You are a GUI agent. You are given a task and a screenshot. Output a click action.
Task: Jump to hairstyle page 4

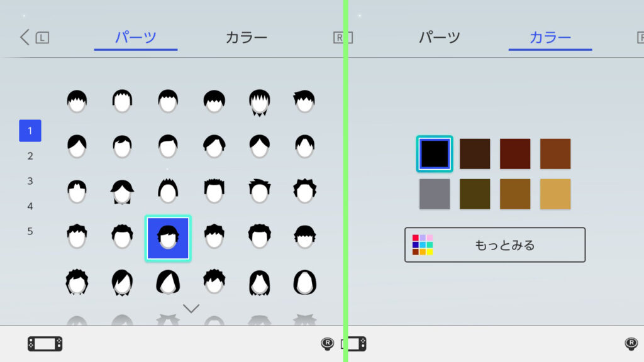tap(30, 206)
